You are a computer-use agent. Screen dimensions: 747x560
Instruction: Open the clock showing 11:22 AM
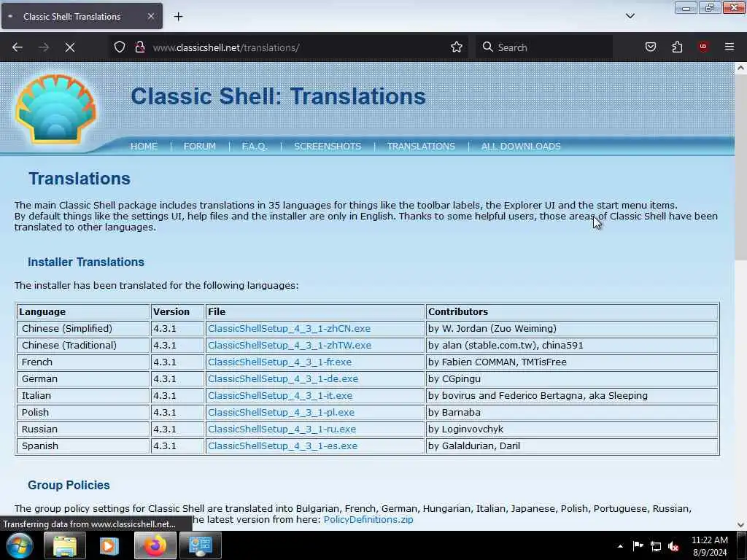709,546
